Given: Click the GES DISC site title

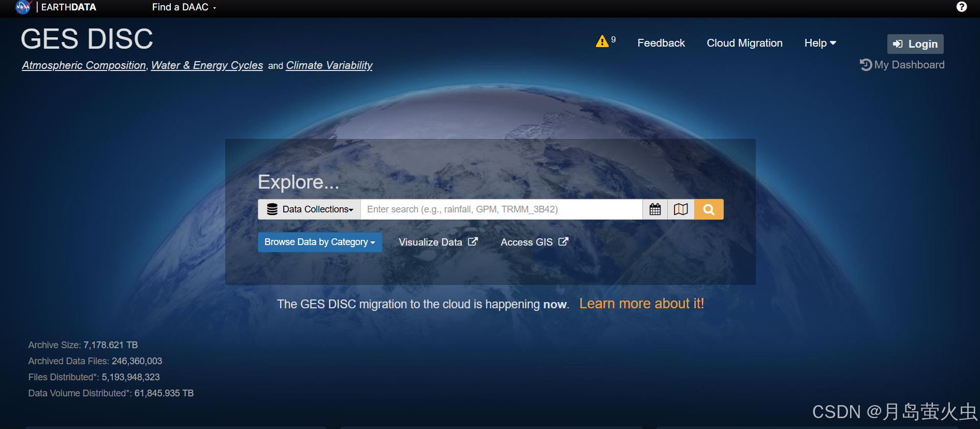Looking at the screenshot, I should tap(87, 39).
